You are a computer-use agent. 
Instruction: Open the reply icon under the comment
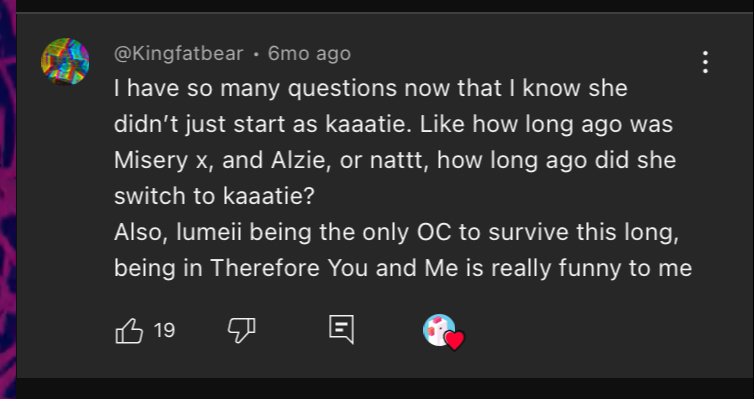pyautogui.click(x=341, y=330)
